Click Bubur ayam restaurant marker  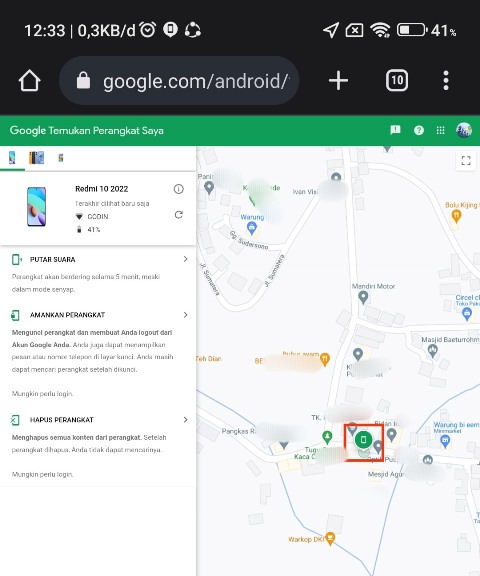click(x=324, y=359)
